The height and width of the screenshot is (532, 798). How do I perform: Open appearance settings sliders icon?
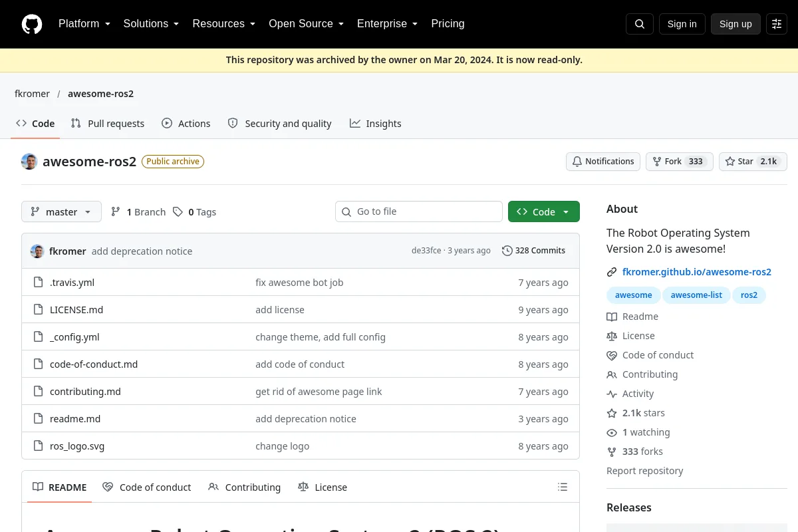(x=777, y=24)
